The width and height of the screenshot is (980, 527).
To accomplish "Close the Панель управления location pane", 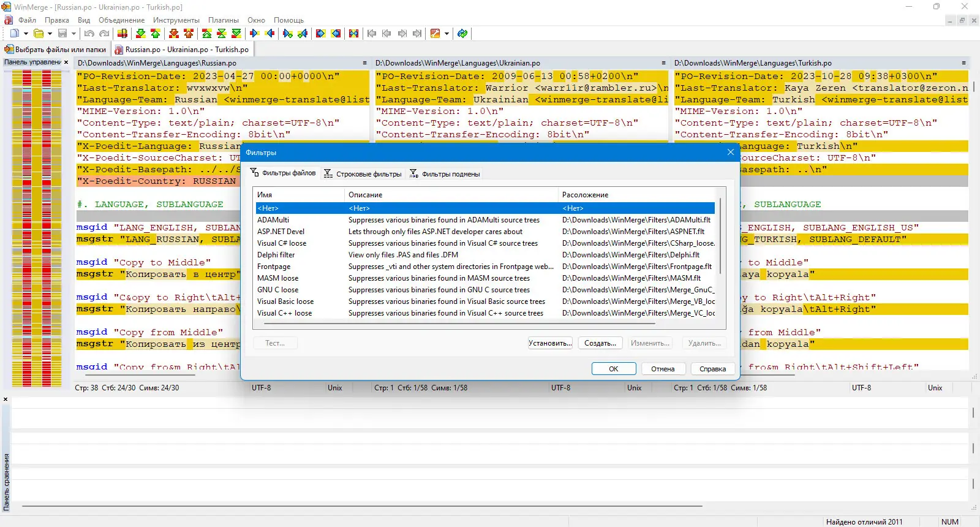I will [66, 63].
